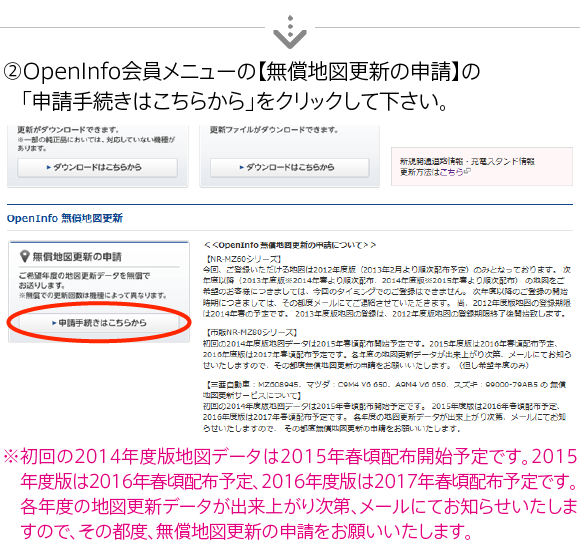Click the map pin icon beside 無償地図更新の申請
The width and height of the screenshot is (580, 554).
(x=24, y=256)
